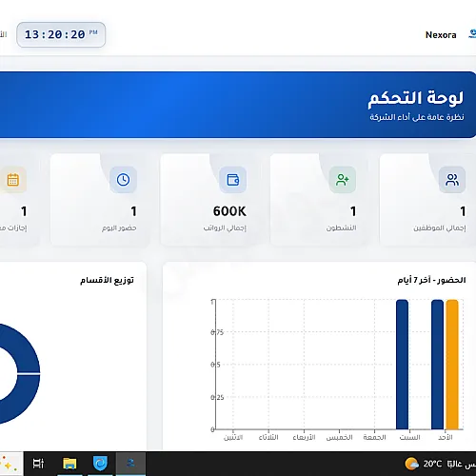This screenshot has height=476, width=476.
Task: Click the orange bar for الأحد
Action: [452, 365]
